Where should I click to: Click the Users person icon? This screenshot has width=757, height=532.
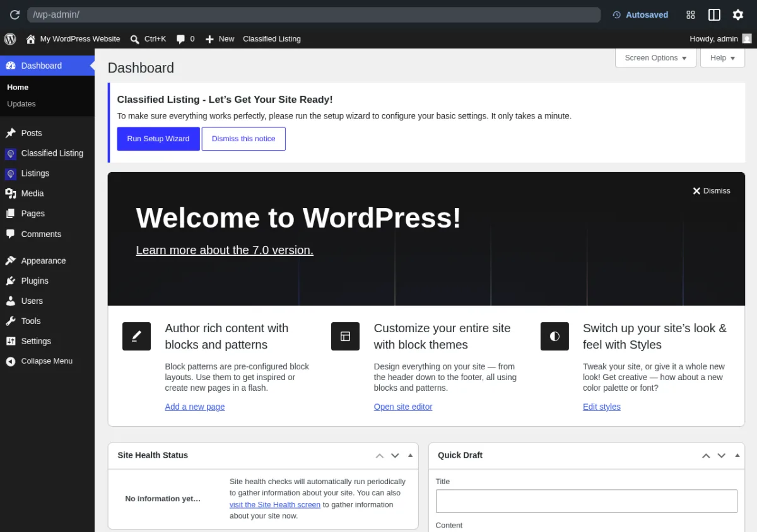coord(11,301)
